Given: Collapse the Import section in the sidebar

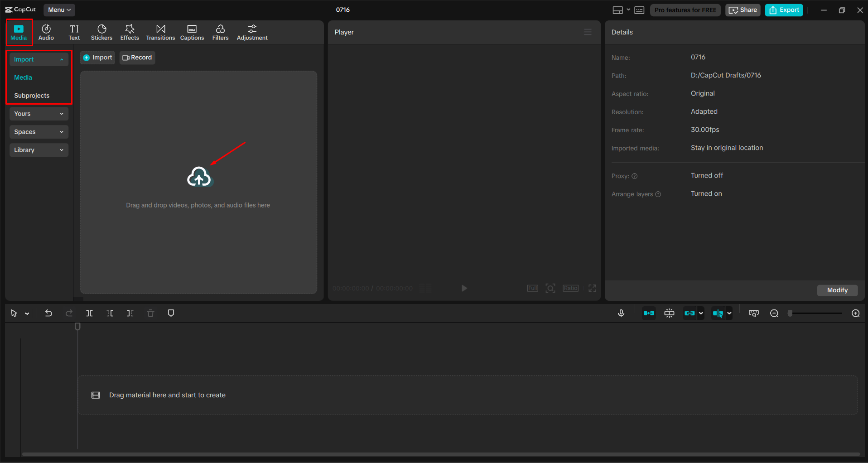Looking at the screenshot, I should tap(39, 59).
